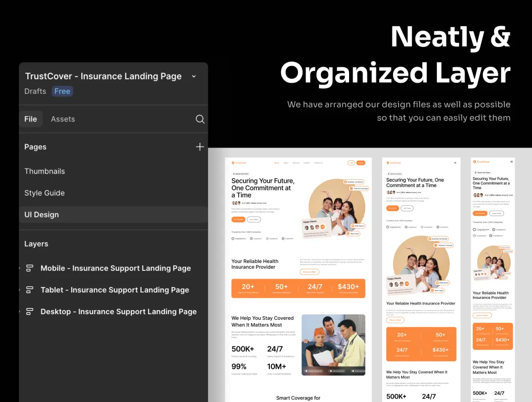Viewport: 532px width, 402px height.
Task: Open the Thumbnails page
Action: (44, 171)
